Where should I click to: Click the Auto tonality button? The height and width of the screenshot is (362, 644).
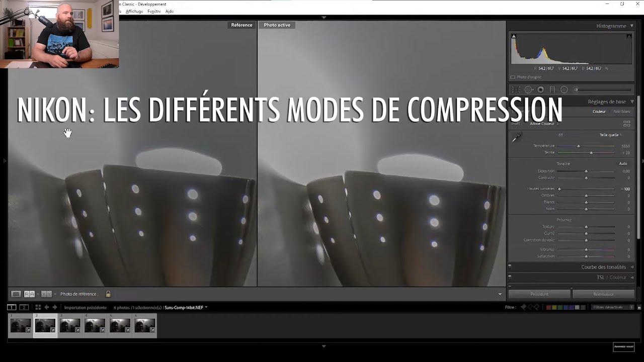coord(623,163)
